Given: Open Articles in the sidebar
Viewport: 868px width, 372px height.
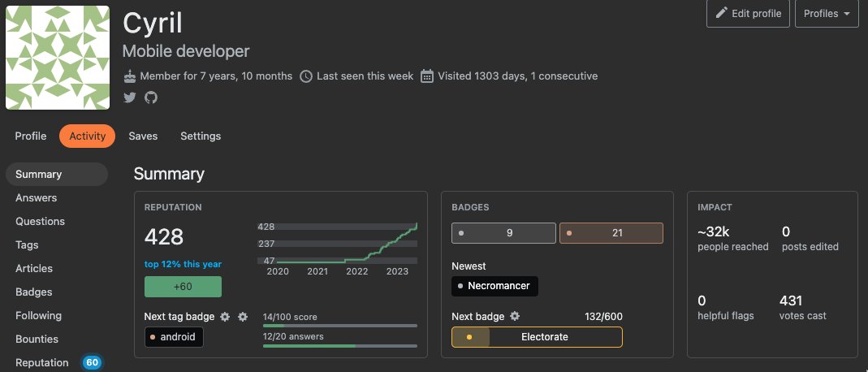Looking at the screenshot, I should pos(34,269).
